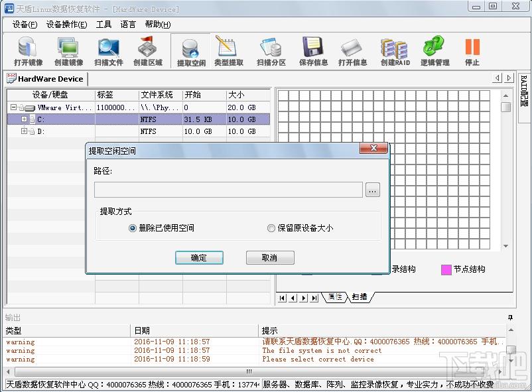Screen dimensions: 532x392
Task: Click the 路径 text input field
Action: 228,190
